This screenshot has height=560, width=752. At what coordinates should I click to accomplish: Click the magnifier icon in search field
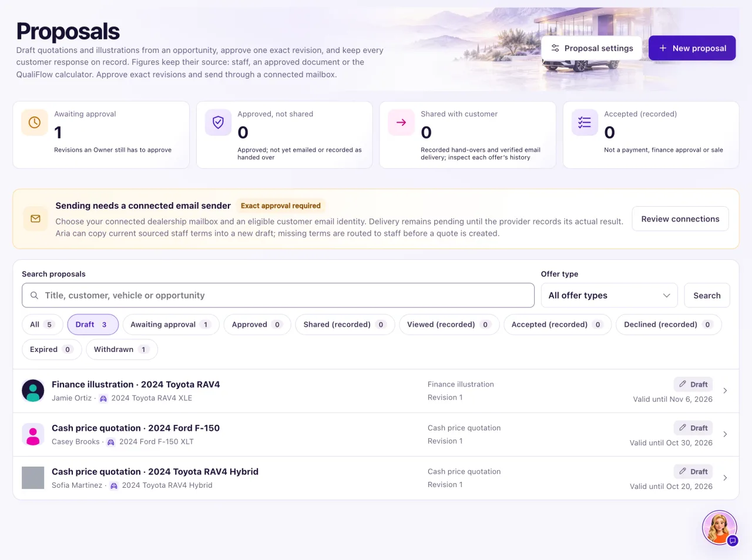[x=35, y=296]
